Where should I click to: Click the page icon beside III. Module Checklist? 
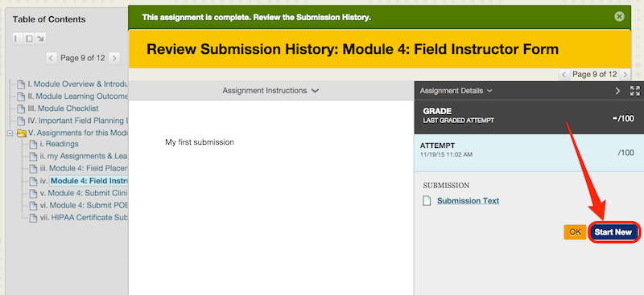pyautogui.click(x=21, y=109)
